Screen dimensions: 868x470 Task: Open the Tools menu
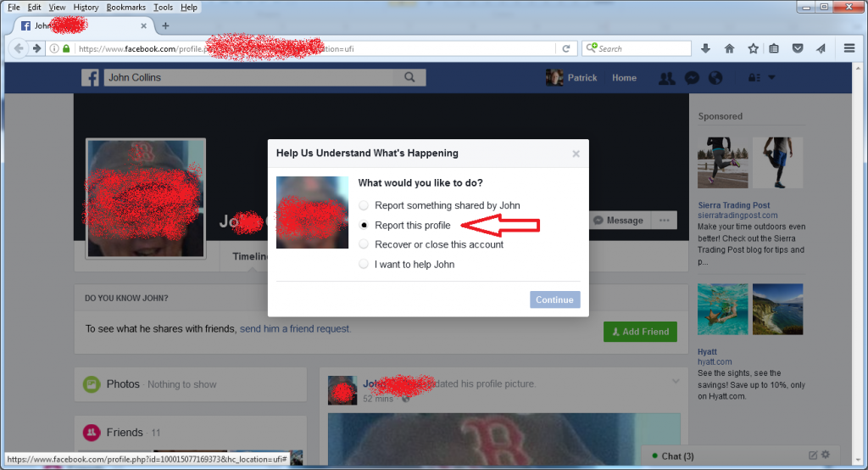[x=164, y=7]
